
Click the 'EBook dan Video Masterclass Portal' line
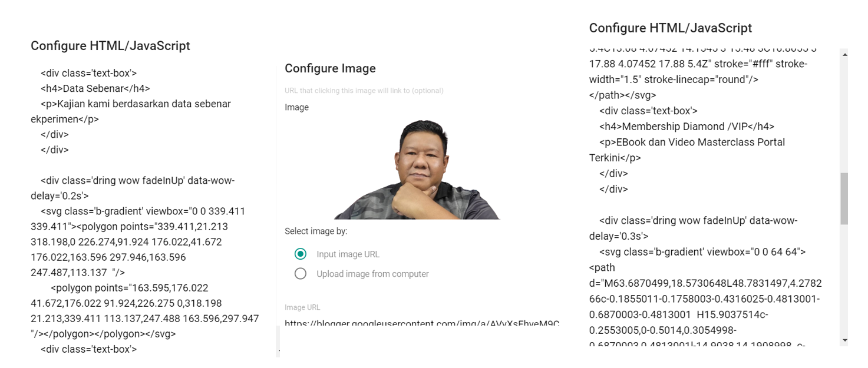click(692, 142)
